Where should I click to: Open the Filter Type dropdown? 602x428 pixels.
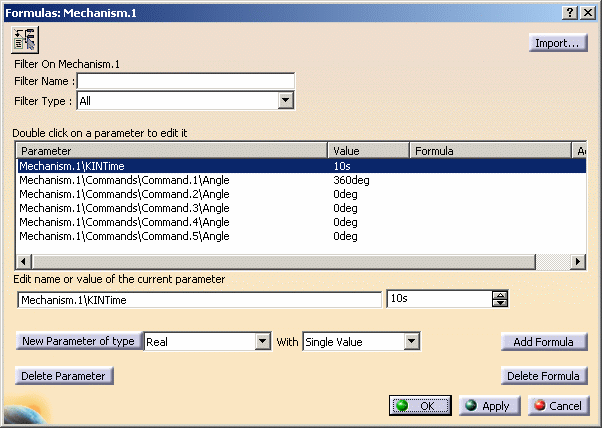(x=285, y=101)
